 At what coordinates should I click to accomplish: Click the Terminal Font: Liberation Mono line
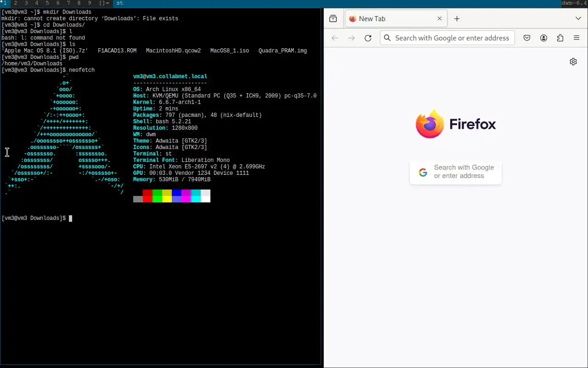click(x=181, y=161)
